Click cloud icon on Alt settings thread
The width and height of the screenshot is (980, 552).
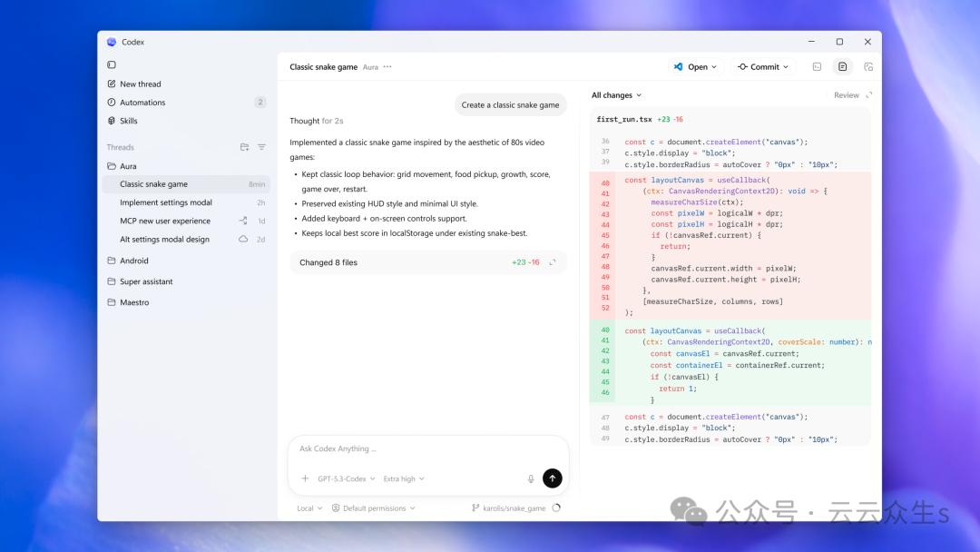coord(243,239)
